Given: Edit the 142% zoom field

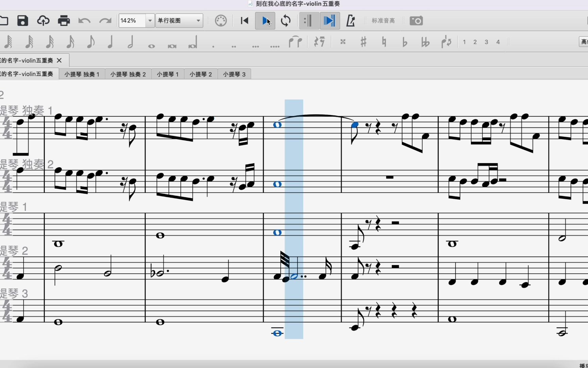Looking at the screenshot, I should tap(132, 21).
